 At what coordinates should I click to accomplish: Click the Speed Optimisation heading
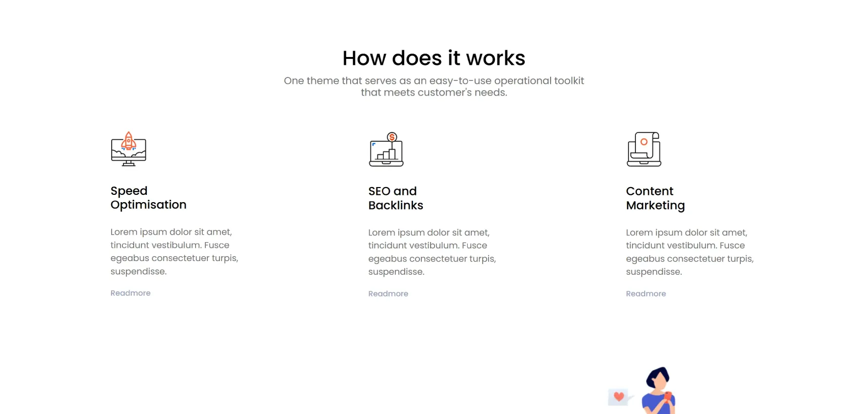click(148, 198)
